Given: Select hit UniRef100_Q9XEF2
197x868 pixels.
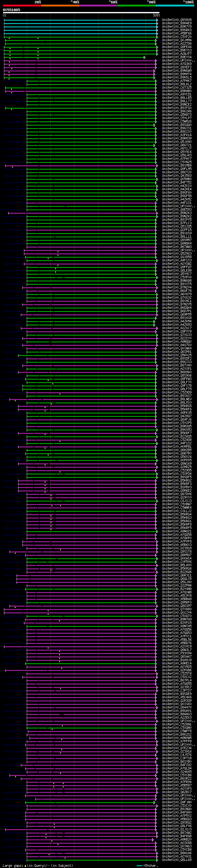Looking at the screenshot, I should tap(177, 67).
